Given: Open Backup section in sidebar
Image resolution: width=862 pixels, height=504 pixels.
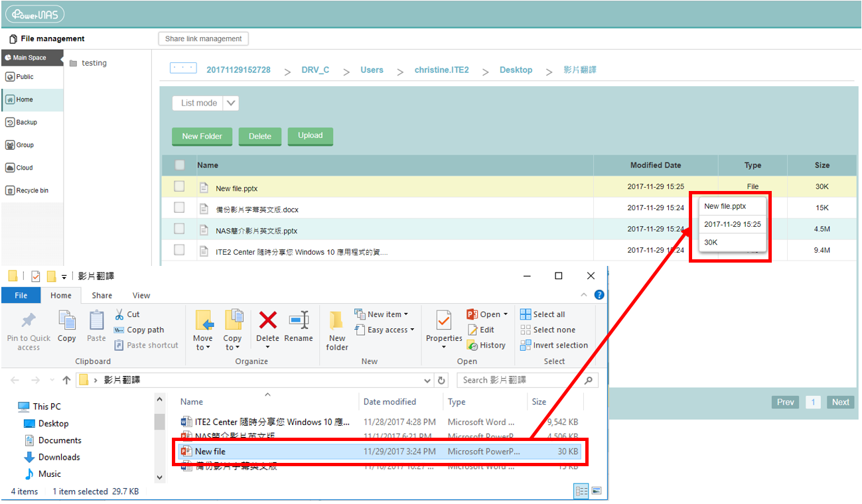Looking at the screenshot, I should tap(21, 122).
